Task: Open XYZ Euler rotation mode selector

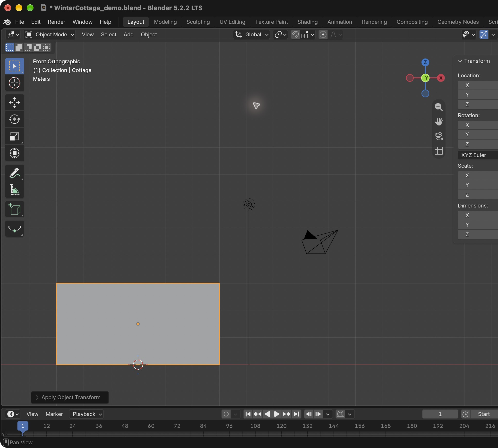Action: pyautogui.click(x=478, y=155)
